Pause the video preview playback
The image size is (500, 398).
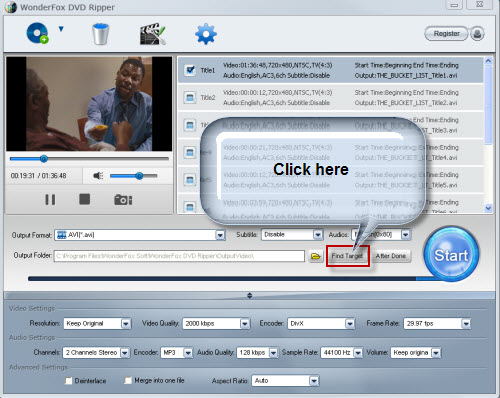click(x=50, y=200)
